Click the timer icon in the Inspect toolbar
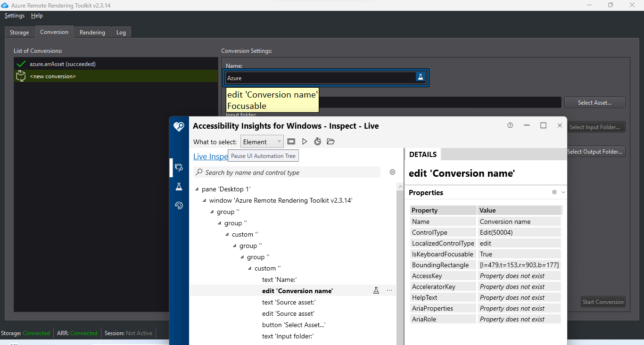The width and height of the screenshot is (644, 345). click(x=318, y=141)
